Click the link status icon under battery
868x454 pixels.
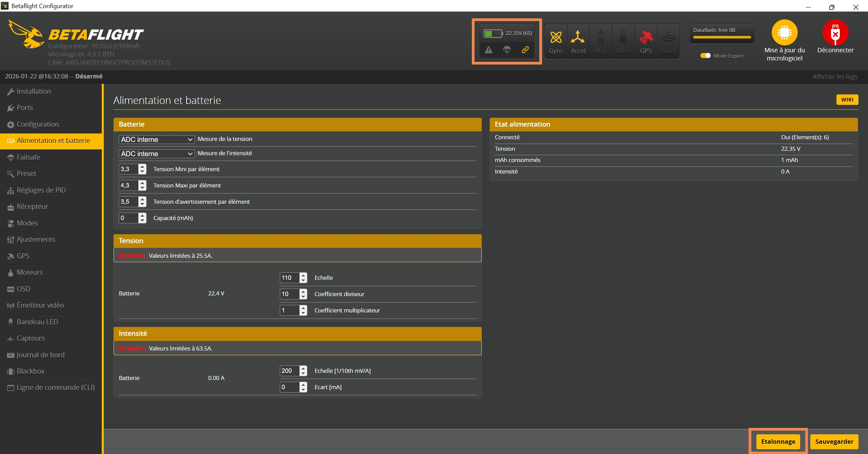525,50
